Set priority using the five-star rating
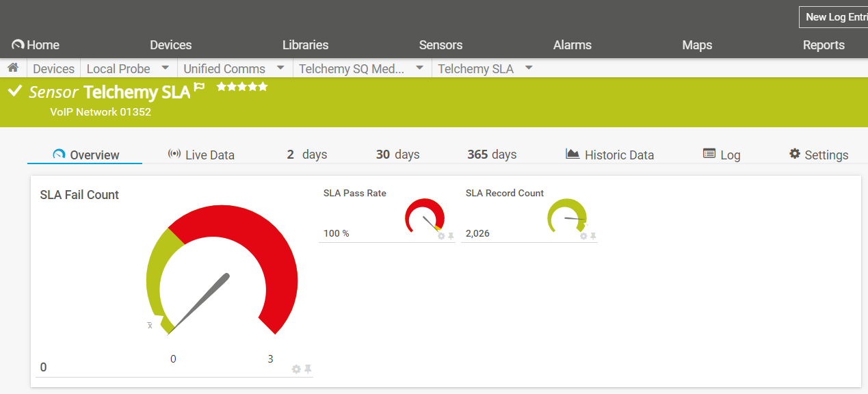868x394 pixels. click(242, 87)
